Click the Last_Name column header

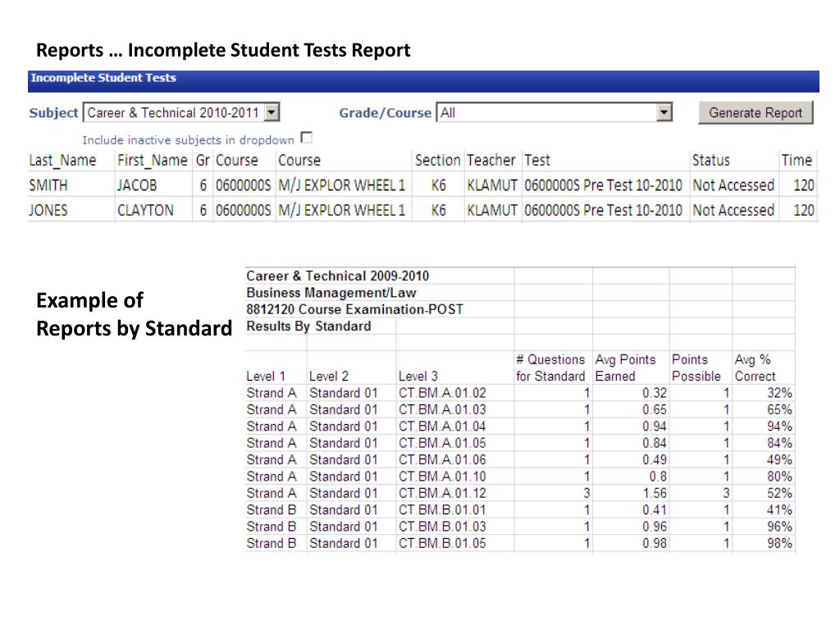point(62,161)
